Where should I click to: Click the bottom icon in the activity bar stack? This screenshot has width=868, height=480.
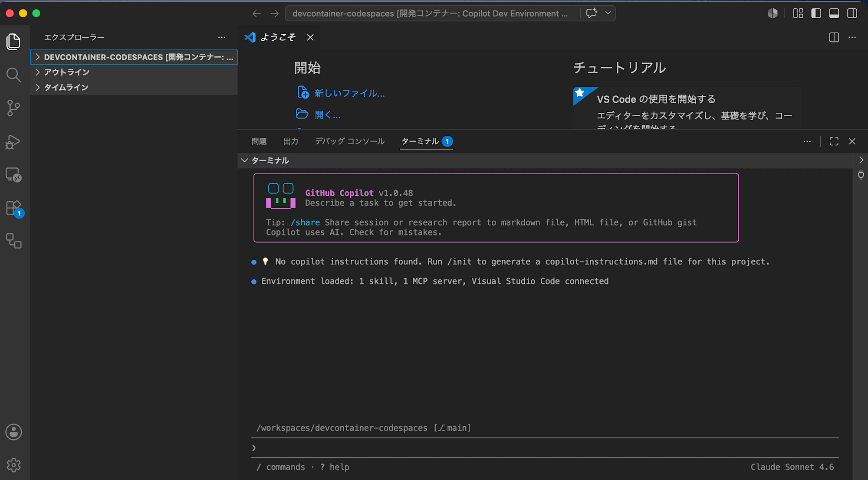[x=13, y=241]
